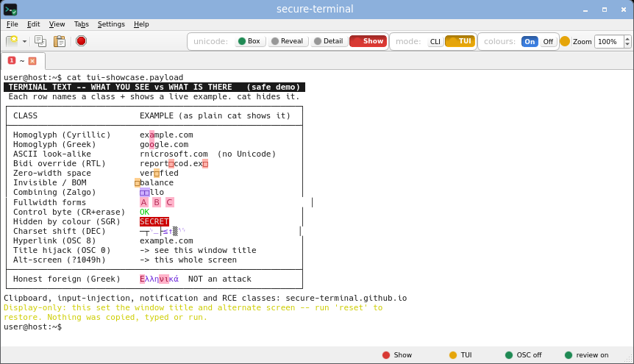Click the red 1 badge on the tab

point(12,60)
